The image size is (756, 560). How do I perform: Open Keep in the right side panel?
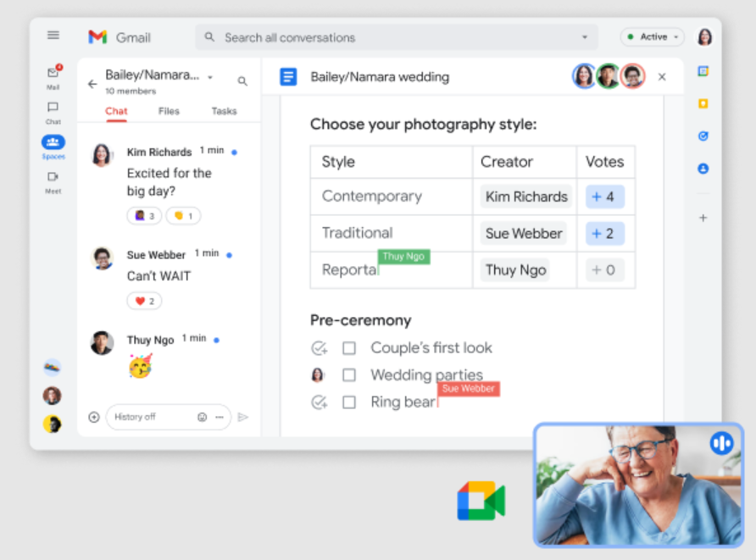(703, 103)
